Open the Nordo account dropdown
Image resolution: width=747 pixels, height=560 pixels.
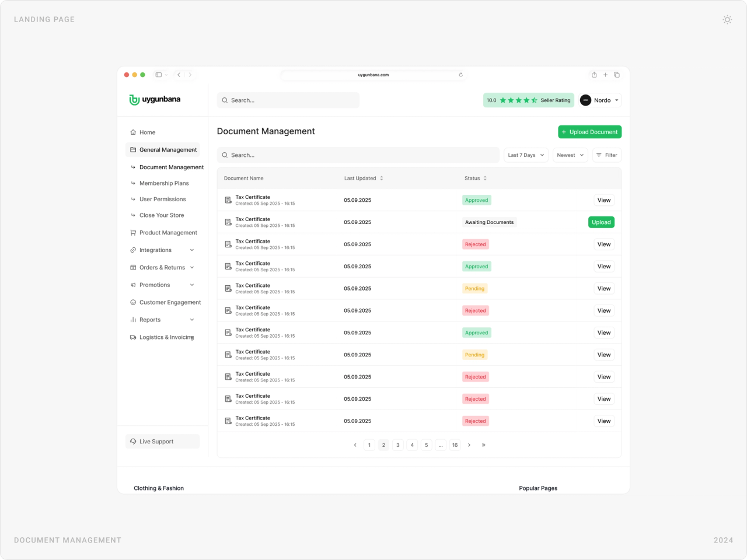[x=600, y=100]
